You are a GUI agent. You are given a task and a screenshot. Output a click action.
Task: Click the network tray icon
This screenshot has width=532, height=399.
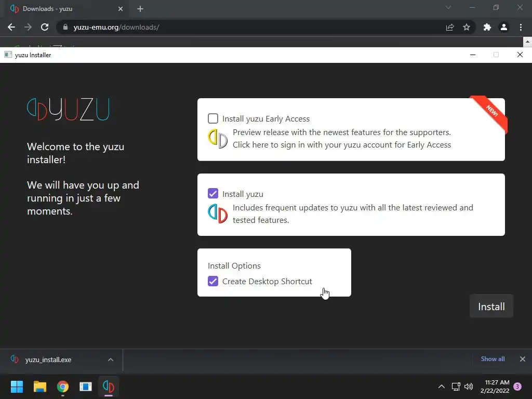click(456, 387)
